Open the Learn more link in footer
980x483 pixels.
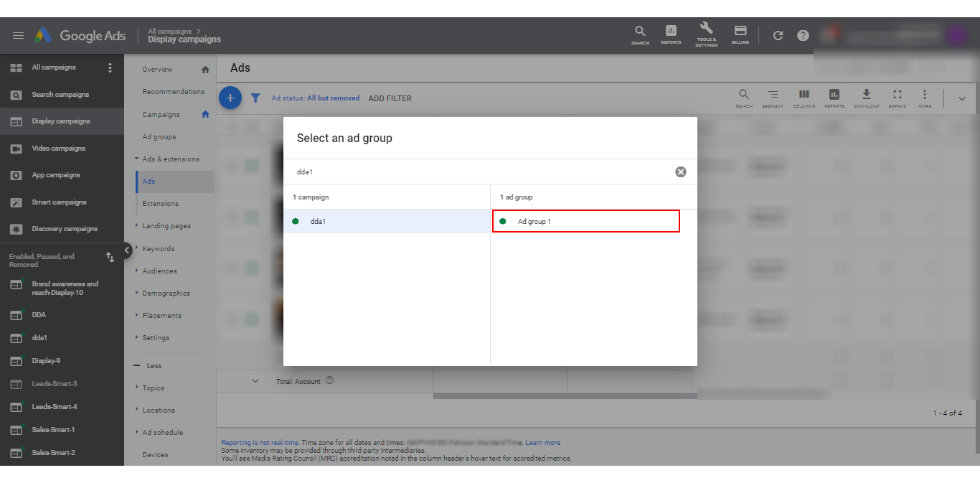pyautogui.click(x=542, y=443)
